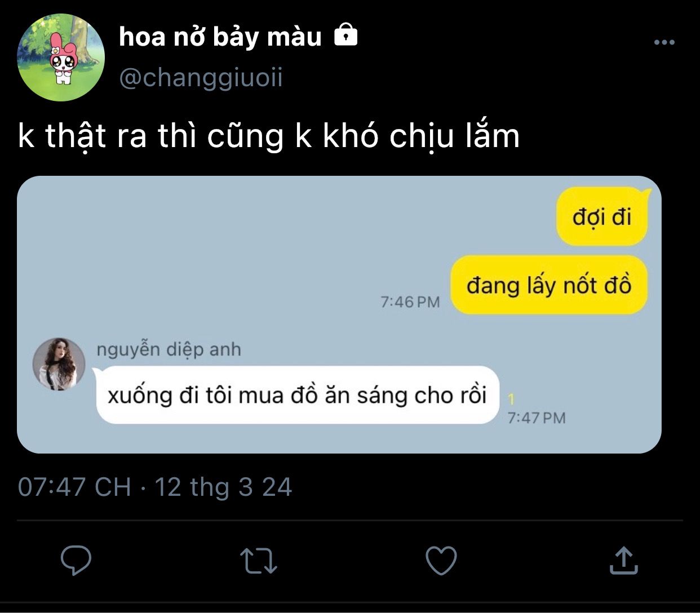Screen dimensions: 700x613
Task: Open the reply comment icon
Action: tap(76, 560)
